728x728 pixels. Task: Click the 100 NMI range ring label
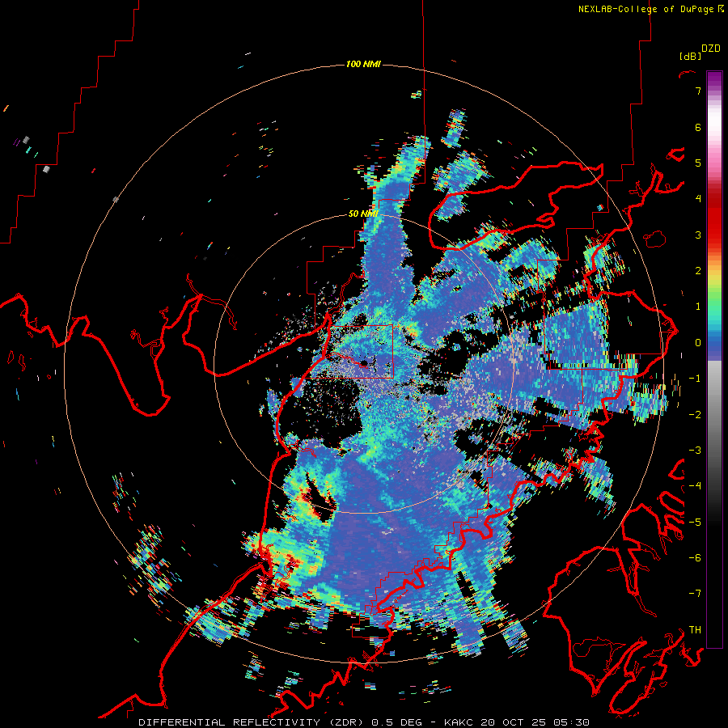363,64
